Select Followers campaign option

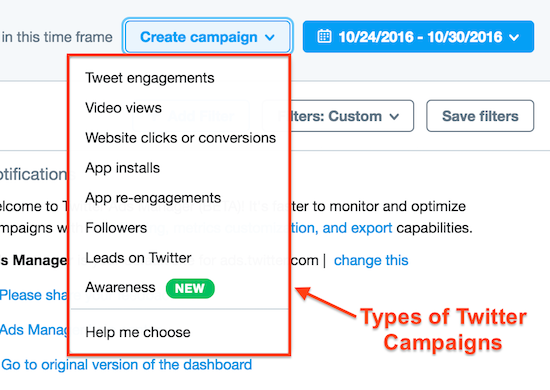pyautogui.click(x=116, y=228)
